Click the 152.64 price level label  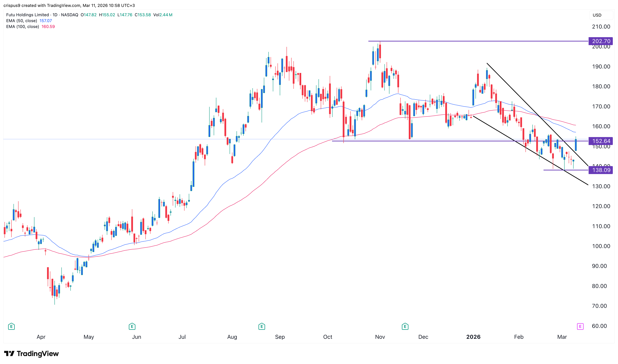[x=601, y=141]
